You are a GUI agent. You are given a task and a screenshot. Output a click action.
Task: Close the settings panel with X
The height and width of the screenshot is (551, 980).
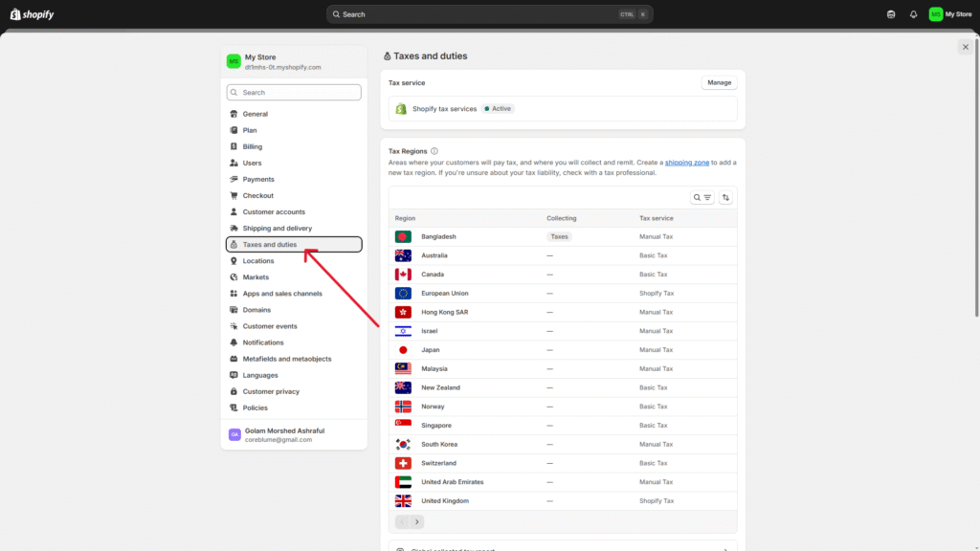coord(965,47)
